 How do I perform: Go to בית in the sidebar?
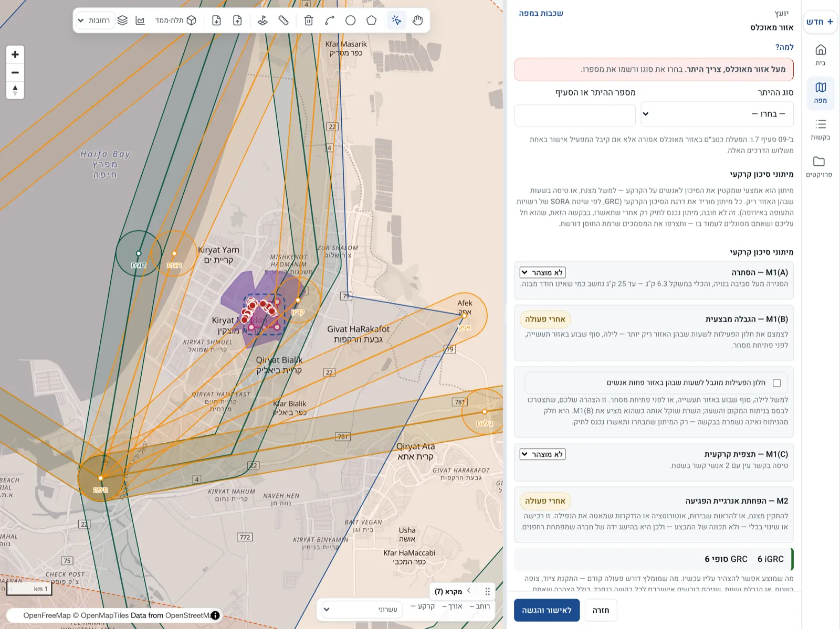(x=821, y=55)
